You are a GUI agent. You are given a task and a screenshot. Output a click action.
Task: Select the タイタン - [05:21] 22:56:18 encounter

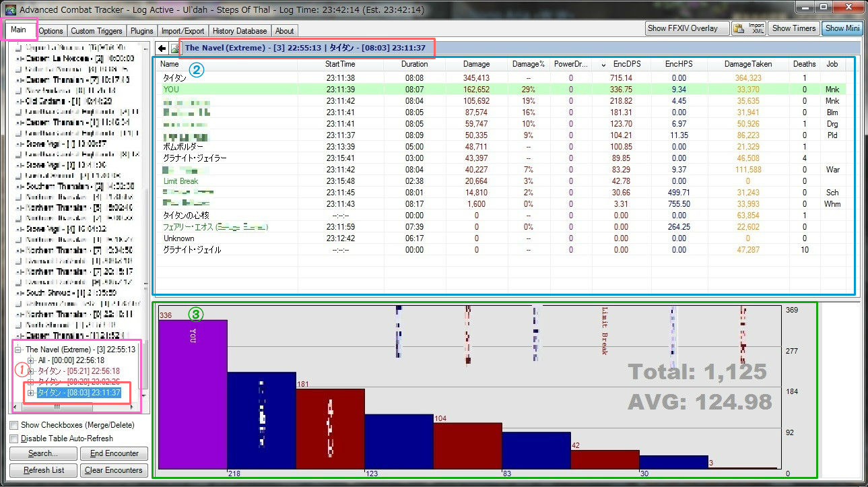[x=78, y=371]
